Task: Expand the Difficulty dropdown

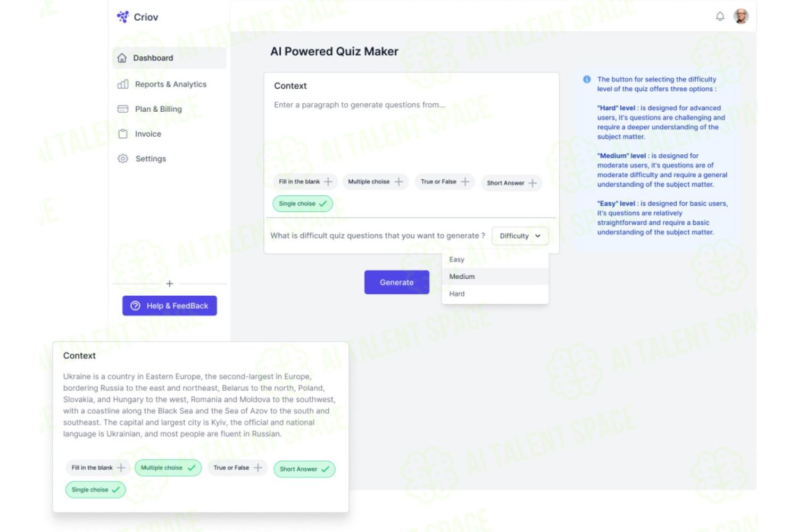Action: point(520,236)
